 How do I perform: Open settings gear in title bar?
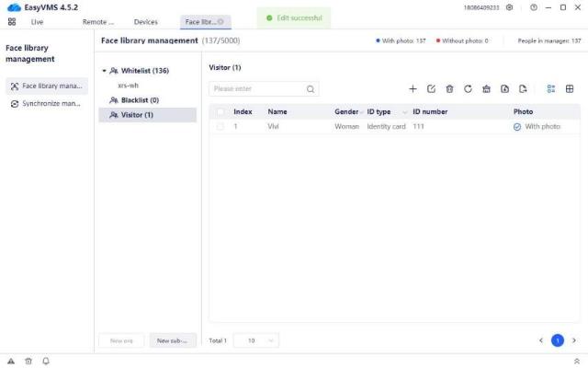[510, 7]
